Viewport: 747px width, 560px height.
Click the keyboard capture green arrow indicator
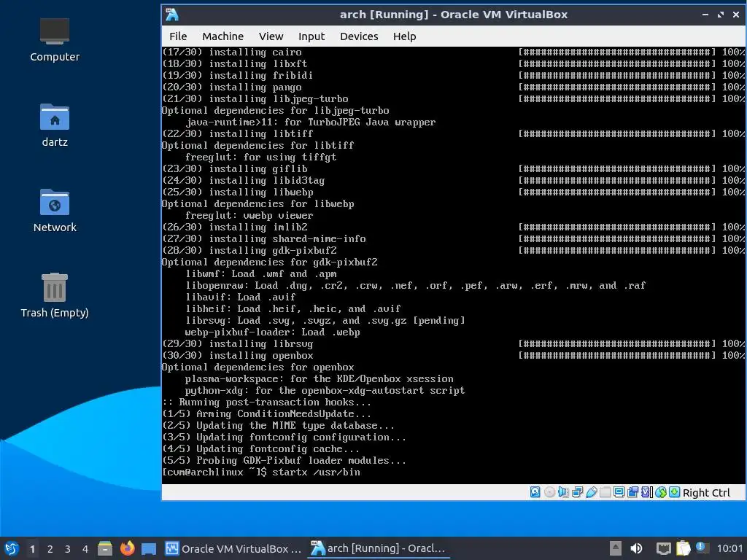(x=674, y=492)
